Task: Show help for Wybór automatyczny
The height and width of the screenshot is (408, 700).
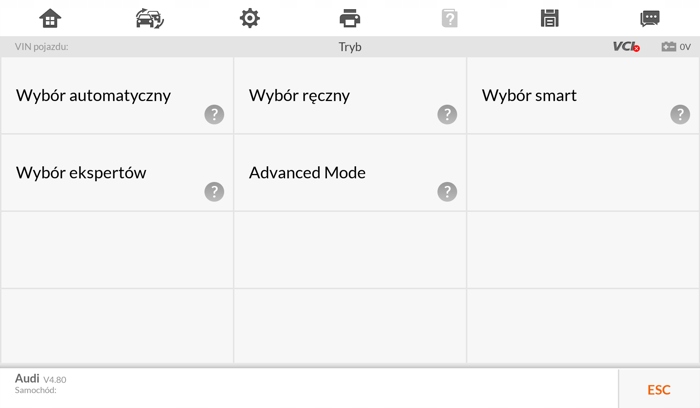Action: (214, 115)
